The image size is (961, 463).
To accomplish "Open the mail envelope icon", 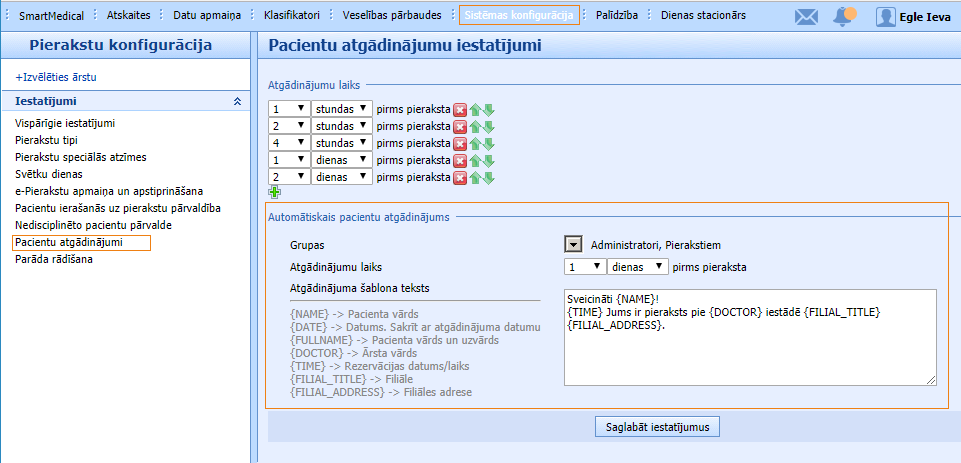I will 806,16.
